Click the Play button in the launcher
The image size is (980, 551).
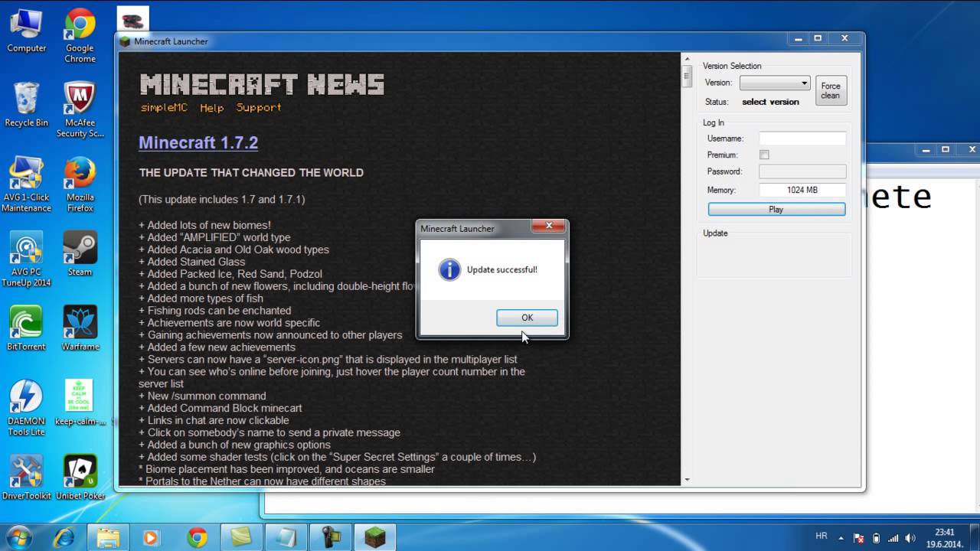[776, 210]
